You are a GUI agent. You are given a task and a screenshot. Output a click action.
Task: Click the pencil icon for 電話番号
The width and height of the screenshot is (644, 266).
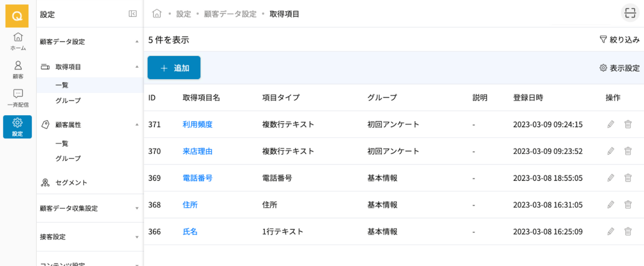[x=611, y=178]
